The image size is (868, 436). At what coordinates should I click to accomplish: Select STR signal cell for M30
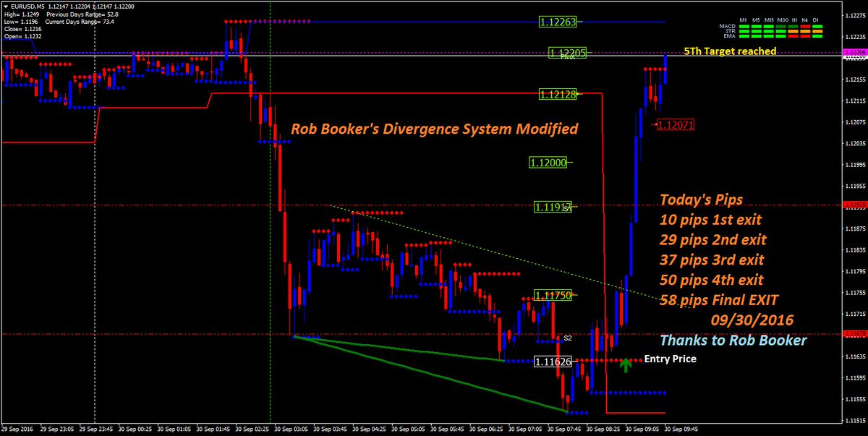click(781, 31)
